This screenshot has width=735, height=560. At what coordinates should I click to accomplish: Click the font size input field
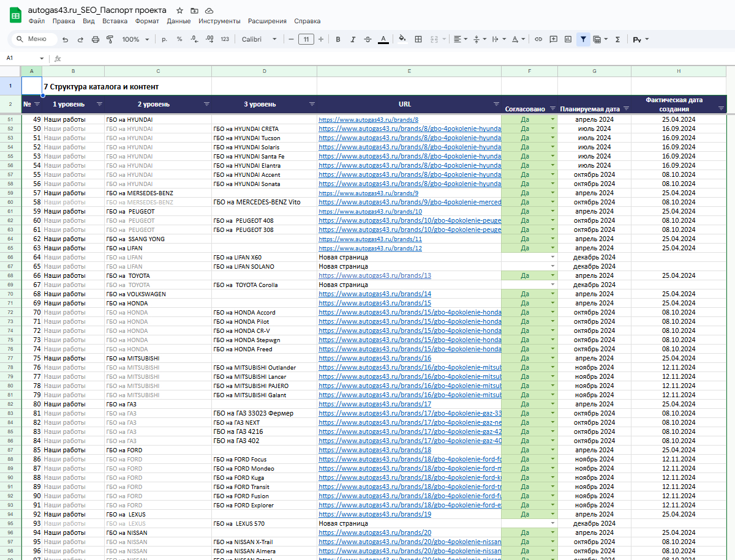pyautogui.click(x=306, y=39)
